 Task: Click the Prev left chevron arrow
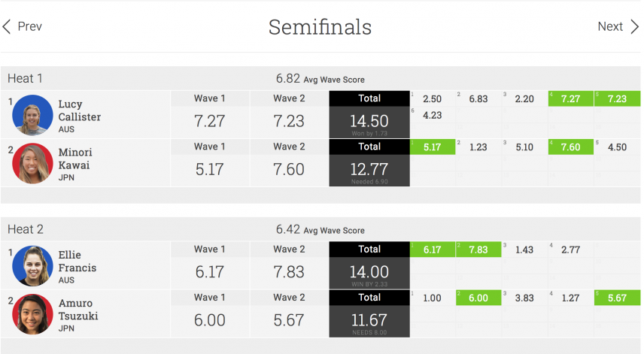tap(7, 26)
